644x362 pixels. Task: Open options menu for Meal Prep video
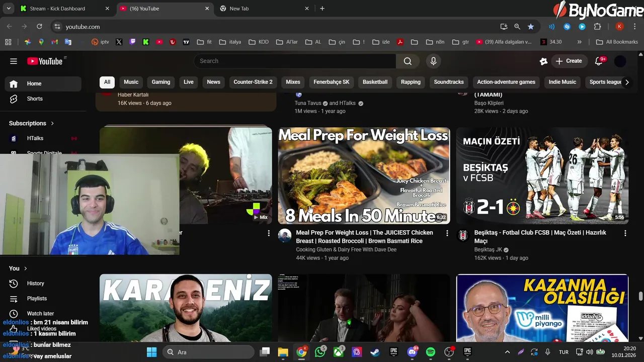pos(447,233)
